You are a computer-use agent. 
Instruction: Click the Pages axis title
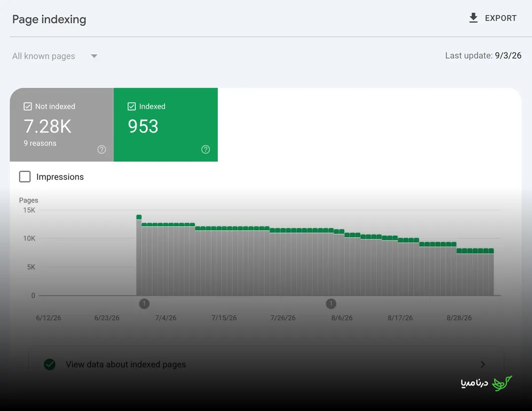[x=29, y=200]
